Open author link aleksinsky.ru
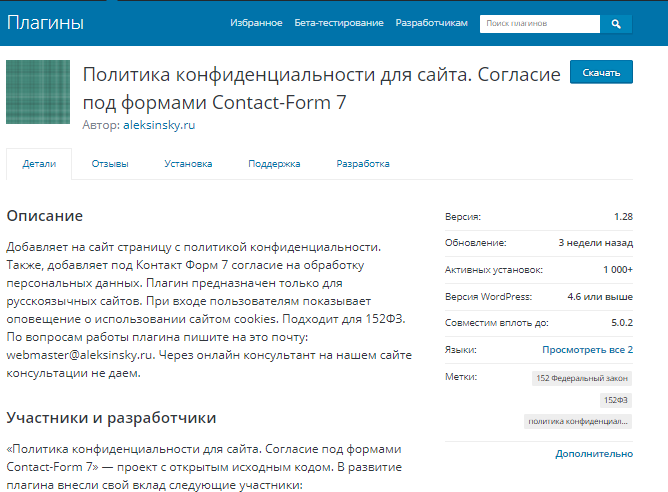This screenshot has width=668, height=492. coord(159,125)
